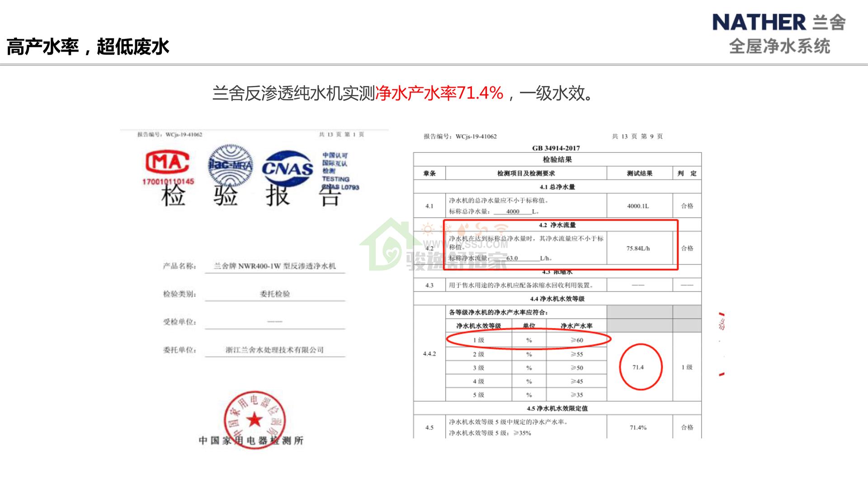Click 合格 in the 71.4% row
Viewport: 868px width, 488px height.
tap(687, 427)
